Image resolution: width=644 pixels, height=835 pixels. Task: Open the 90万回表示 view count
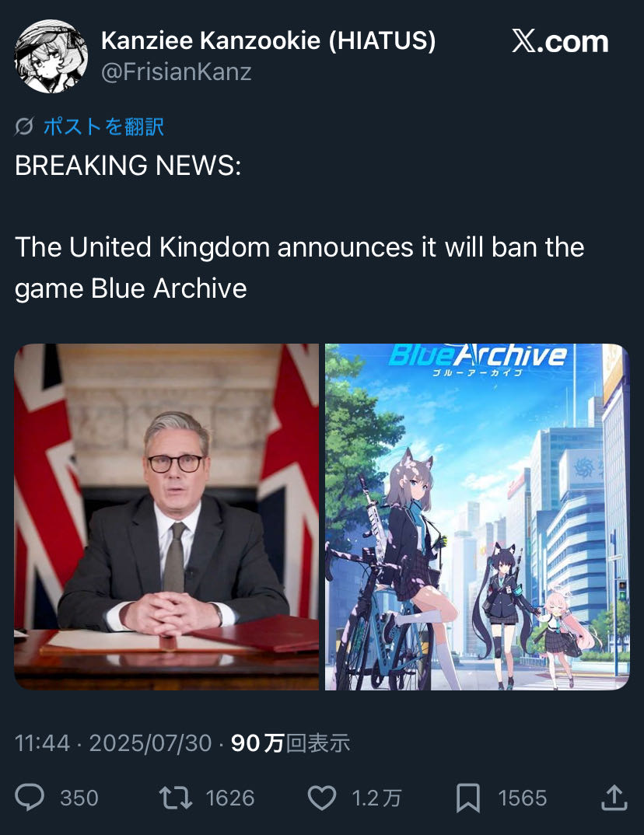(x=290, y=743)
